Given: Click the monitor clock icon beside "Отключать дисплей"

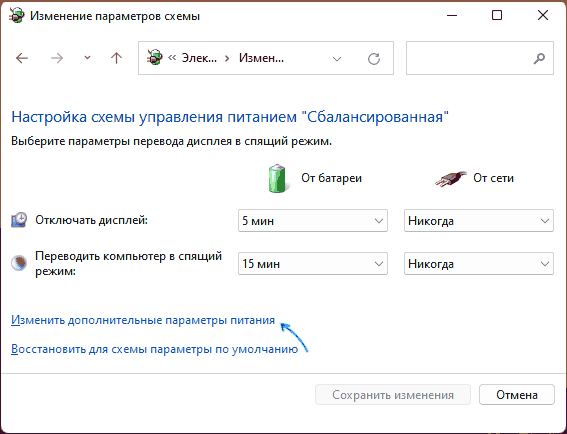Looking at the screenshot, I should [x=19, y=220].
